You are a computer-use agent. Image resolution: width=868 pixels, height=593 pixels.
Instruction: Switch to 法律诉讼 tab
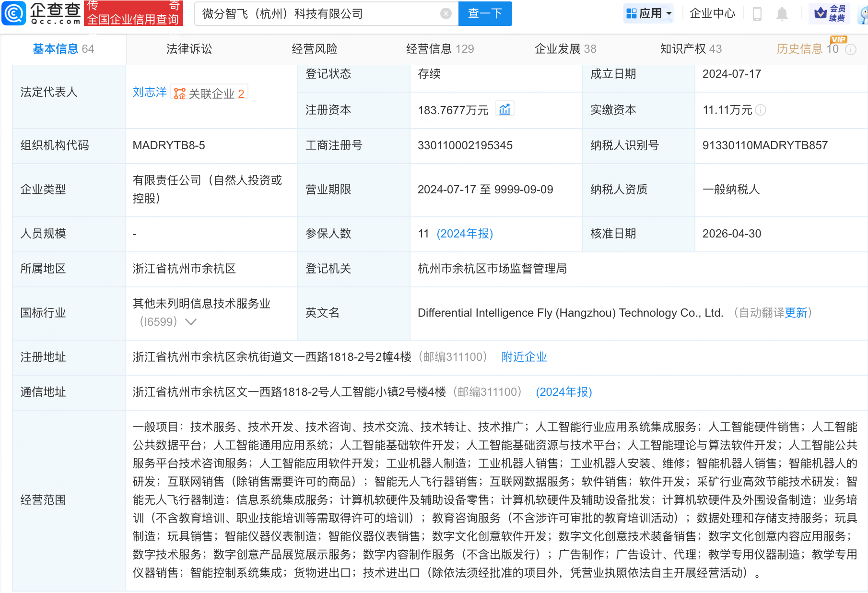point(189,49)
